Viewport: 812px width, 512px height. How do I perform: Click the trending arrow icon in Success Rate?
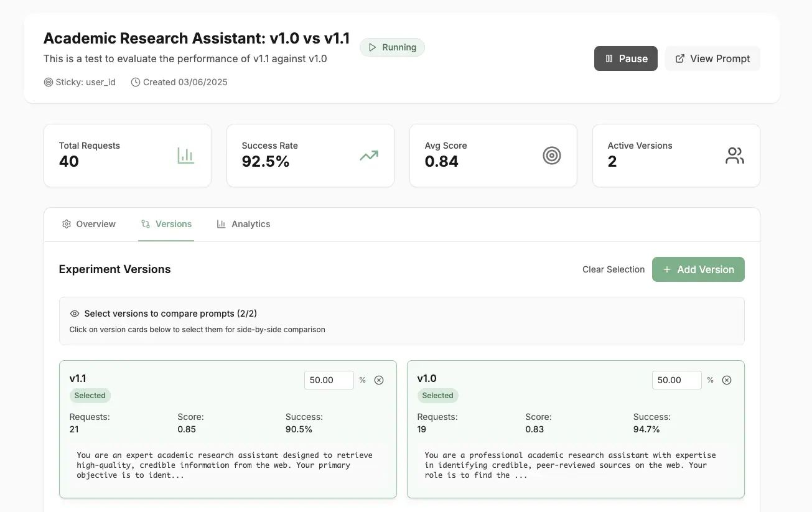click(369, 156)
